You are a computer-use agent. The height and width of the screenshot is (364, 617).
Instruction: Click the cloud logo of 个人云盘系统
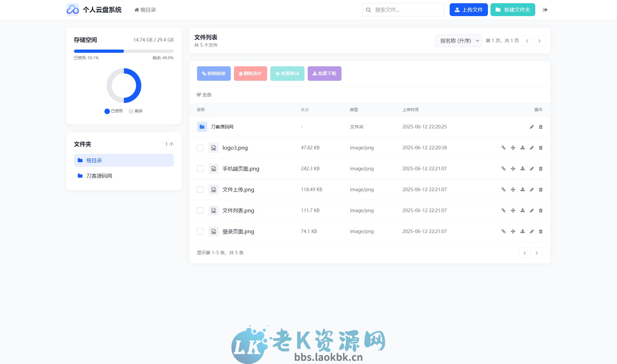(x=72, y=10)
